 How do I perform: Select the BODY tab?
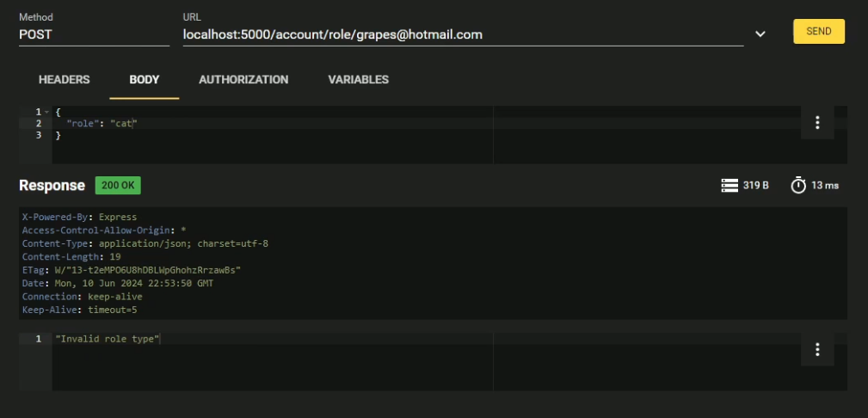coord(145,80)
